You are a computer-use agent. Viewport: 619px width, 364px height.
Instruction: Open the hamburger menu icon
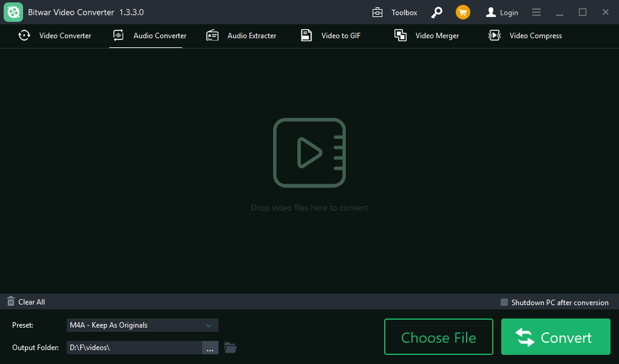[536, 12]
